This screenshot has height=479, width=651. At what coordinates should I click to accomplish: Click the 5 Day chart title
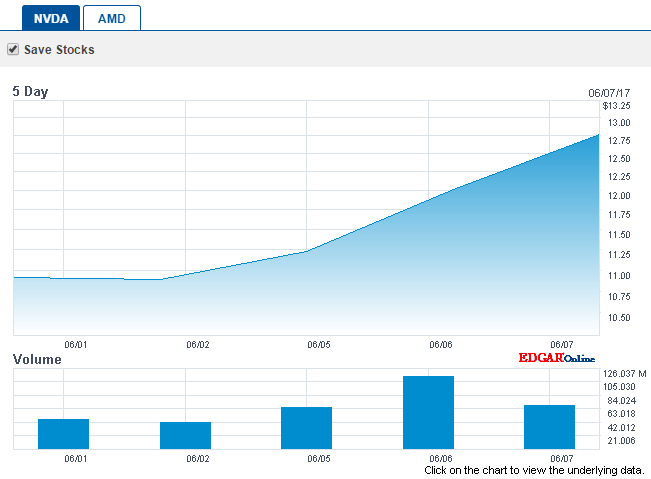click(x=30, y=92)
